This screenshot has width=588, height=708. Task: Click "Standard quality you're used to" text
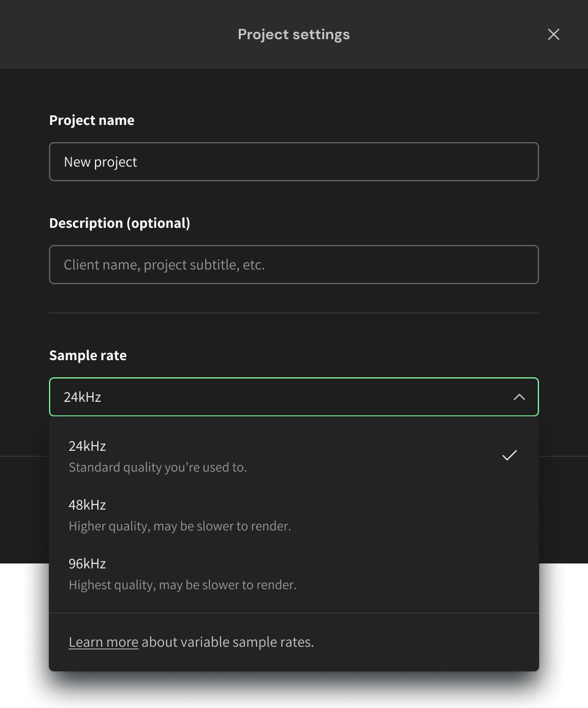coord(157,467)
